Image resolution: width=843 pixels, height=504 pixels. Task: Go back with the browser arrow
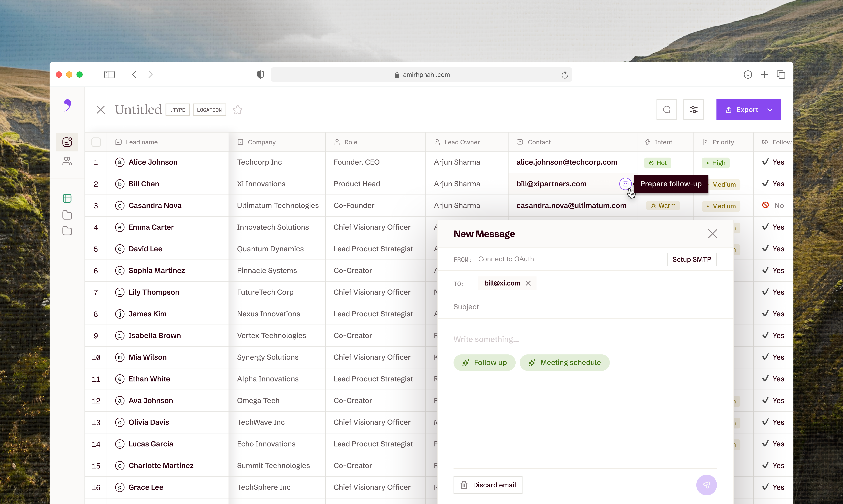coord(134,74)
